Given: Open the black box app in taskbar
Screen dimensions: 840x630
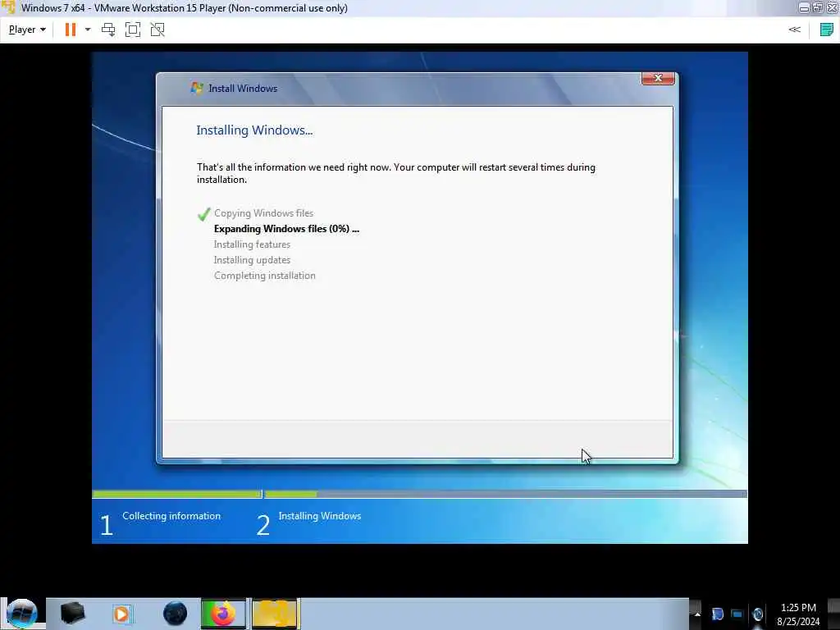Looking at the screenshot, I should pos(72,614).
